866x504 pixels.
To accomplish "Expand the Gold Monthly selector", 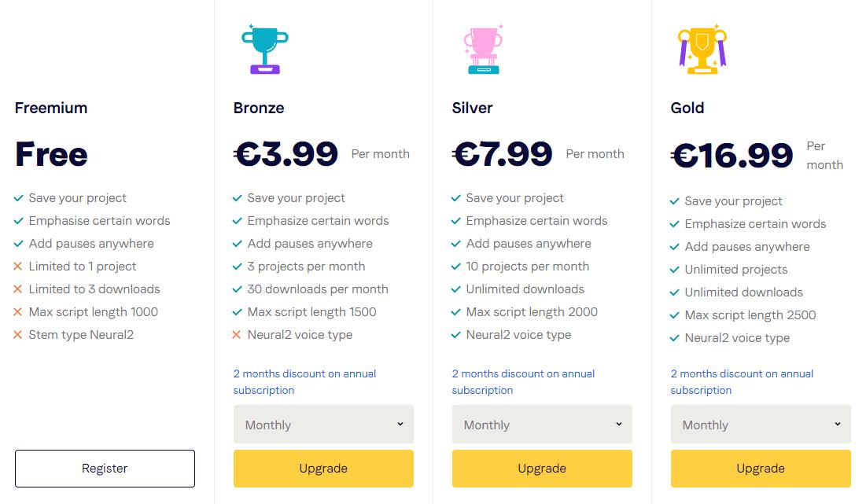I will click(760, 425).
